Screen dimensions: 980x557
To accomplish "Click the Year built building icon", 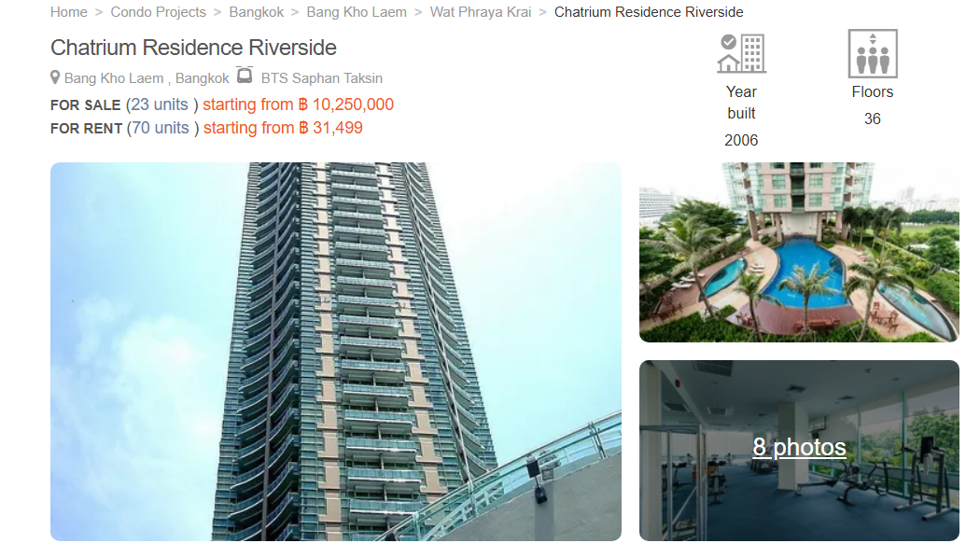I will (x=741, y=54).
